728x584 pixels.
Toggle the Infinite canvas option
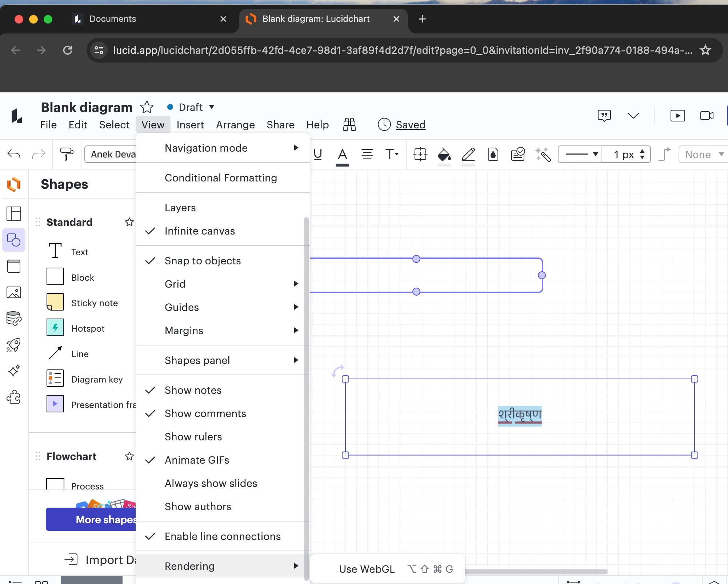[x=200, y=231]
